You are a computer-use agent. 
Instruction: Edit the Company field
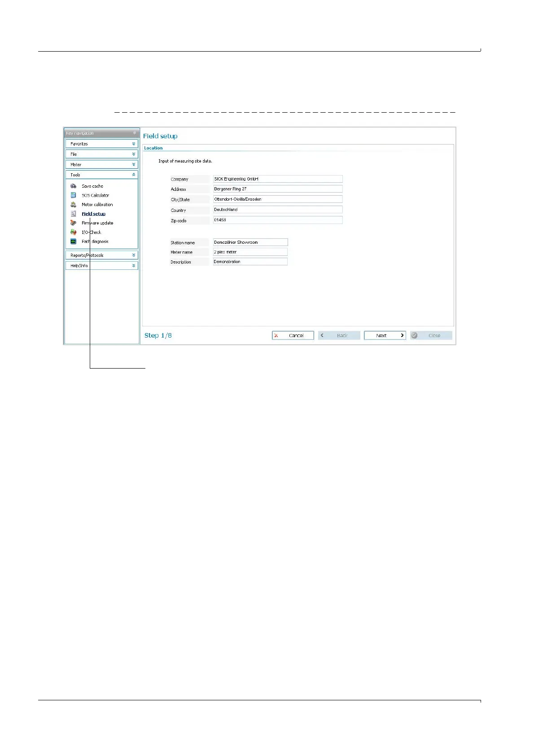pyautogui.click(x=278, y=179)
